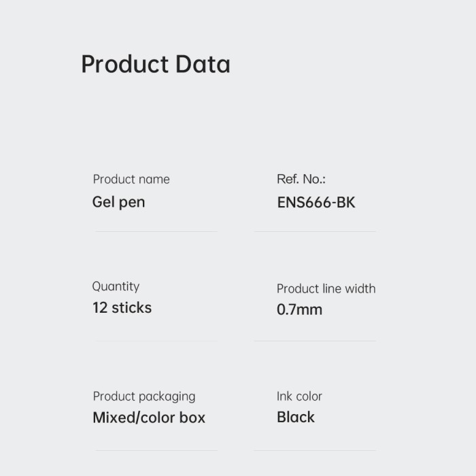Click the divider line below 'Black'
The image size is (476, 476).
tap(315, 450)
